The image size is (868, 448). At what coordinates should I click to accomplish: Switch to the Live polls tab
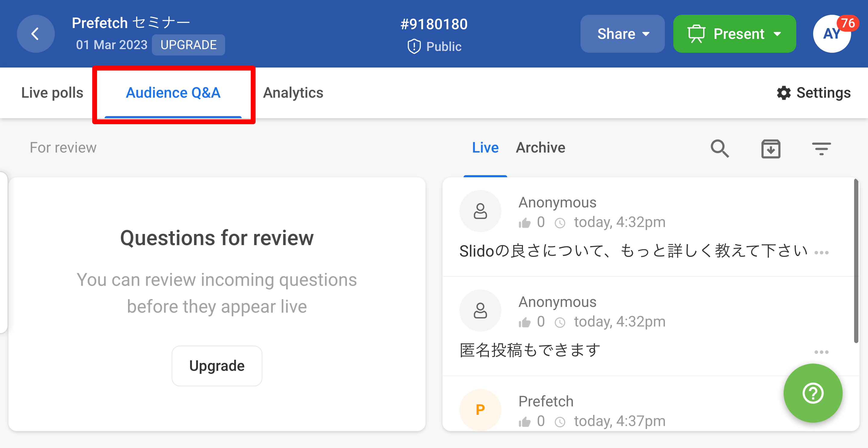pos(52,93)
